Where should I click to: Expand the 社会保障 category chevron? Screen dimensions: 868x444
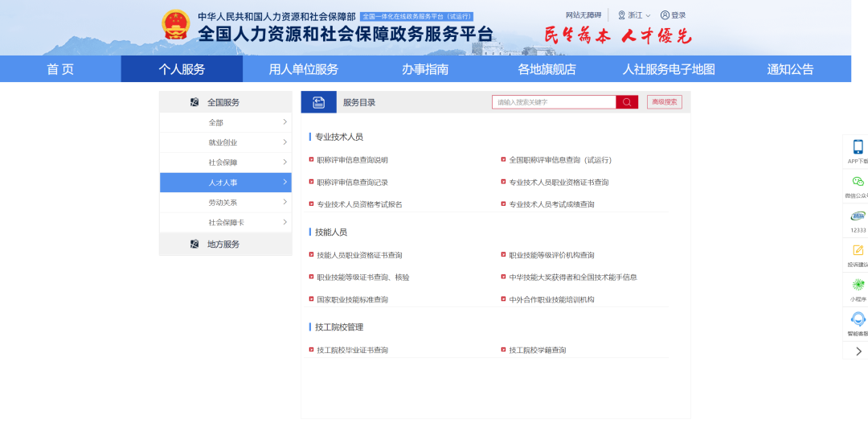285,162
